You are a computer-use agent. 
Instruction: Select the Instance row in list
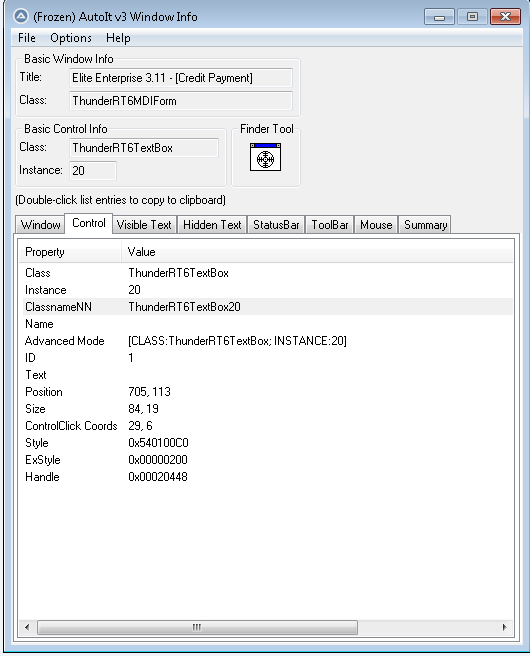(268, 290)
